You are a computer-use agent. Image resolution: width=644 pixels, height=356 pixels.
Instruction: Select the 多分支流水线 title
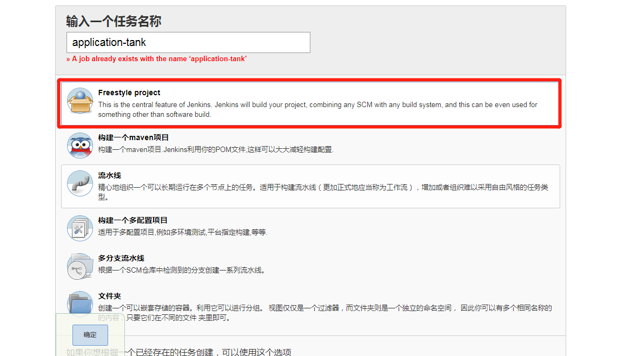click(121, 258)
